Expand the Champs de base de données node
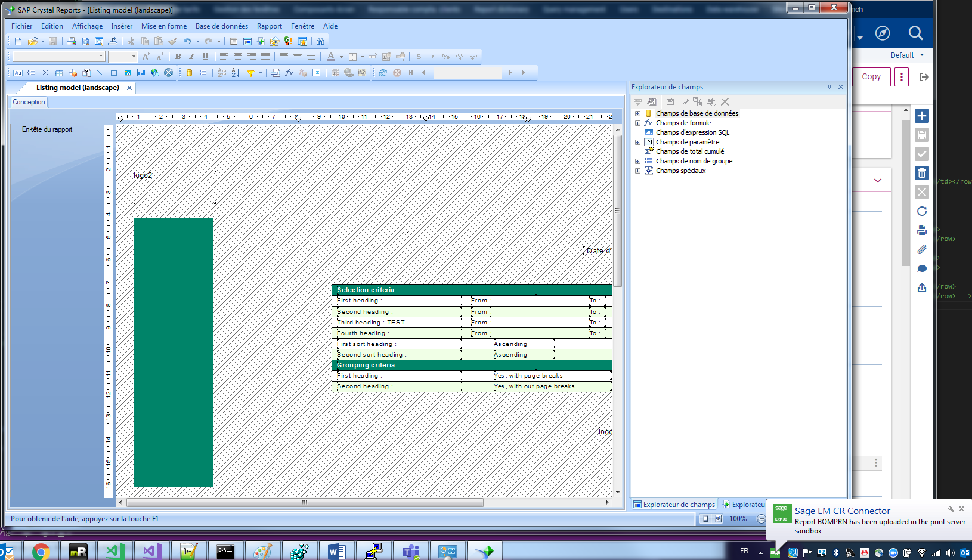The width and height of the screenshot is (972, 560). click(637, 113)
